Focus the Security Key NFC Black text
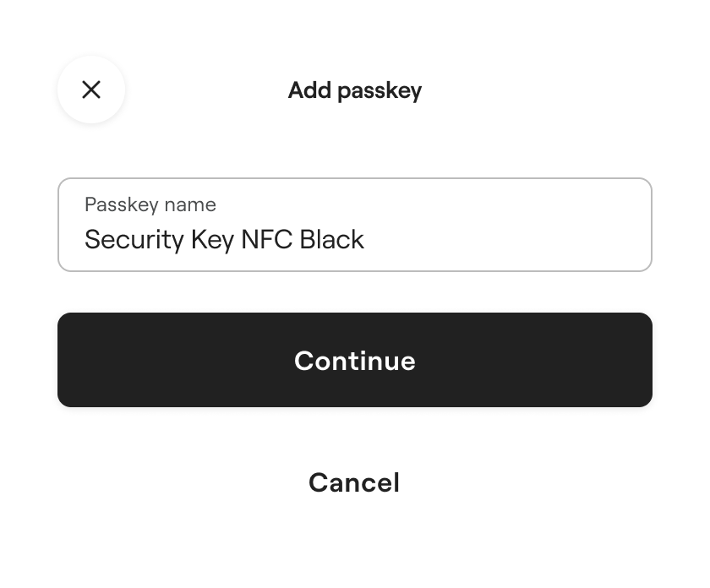The height and width of the screenshot is (588, 710). click(x=224, y=240)
